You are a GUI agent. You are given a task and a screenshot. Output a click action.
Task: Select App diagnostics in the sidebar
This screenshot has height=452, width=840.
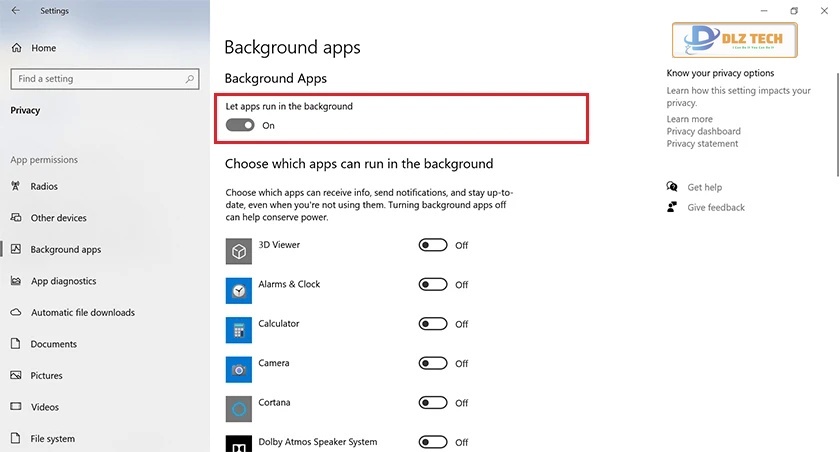pyautogui.click(x=63, y=281)
